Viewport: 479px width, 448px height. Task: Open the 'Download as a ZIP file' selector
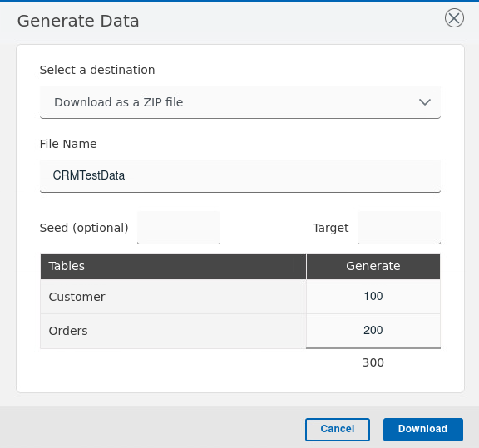[x=240, y=102]
